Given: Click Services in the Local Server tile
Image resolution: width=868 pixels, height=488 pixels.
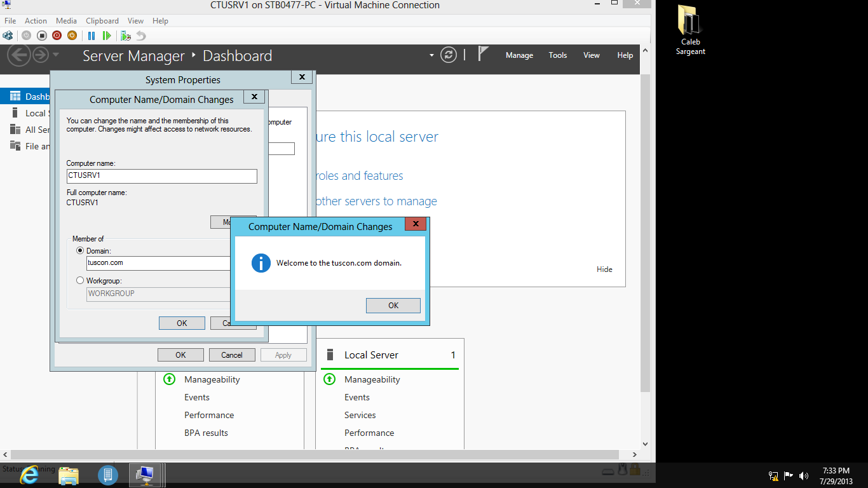Looking at the screenshot, I should (x=360, y=415).
